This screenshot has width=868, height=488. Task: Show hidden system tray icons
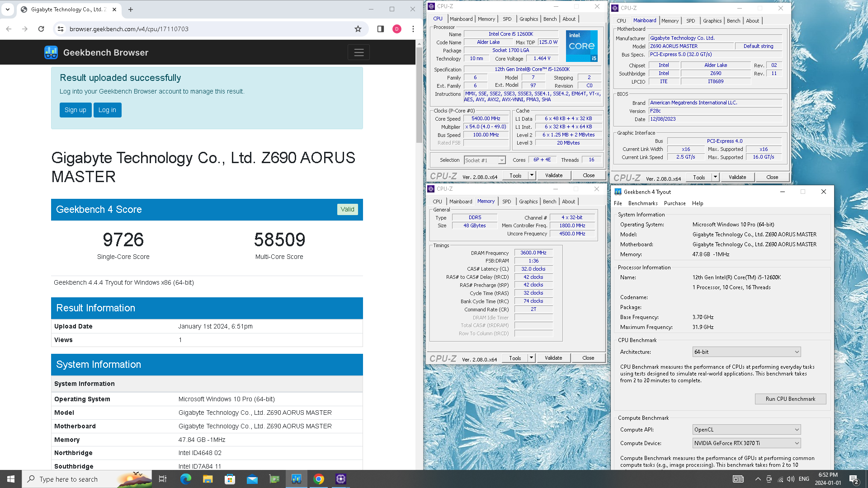pyautogui.click(x=758, y=479)
